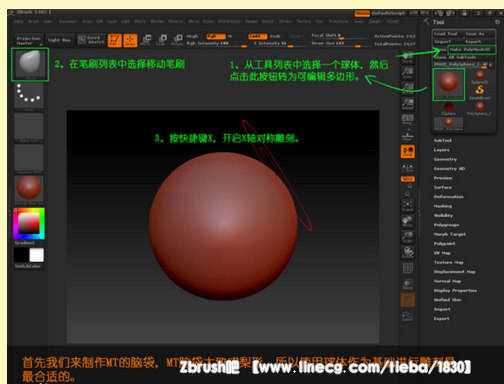This screenshot has width=504, height=384.
Task: Expand the Polygroups subpalette
Action: pos(446,225)
